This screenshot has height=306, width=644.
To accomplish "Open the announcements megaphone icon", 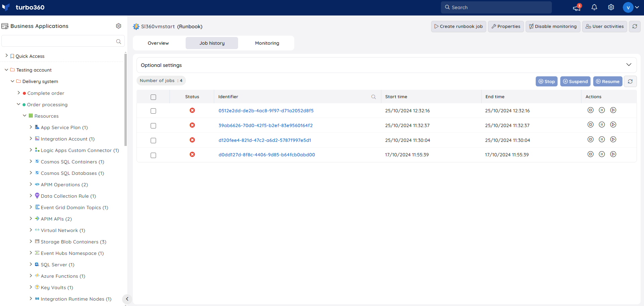I will click(577, 7).
